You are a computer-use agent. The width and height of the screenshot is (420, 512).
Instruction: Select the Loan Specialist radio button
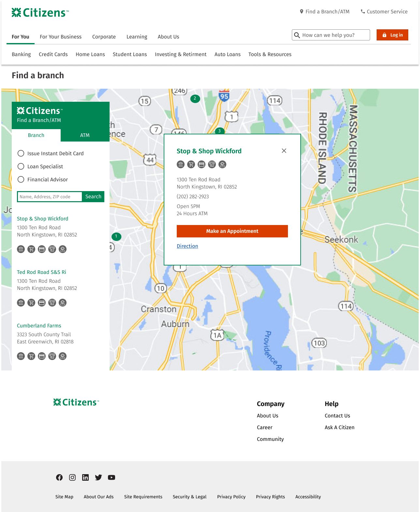coord(21,166)
